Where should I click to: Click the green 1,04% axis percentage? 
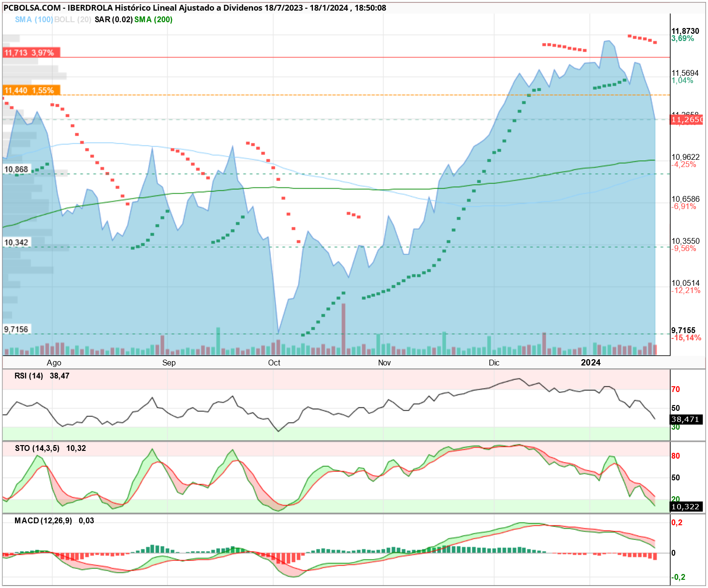pyautogui.click(x=682, y=81)
